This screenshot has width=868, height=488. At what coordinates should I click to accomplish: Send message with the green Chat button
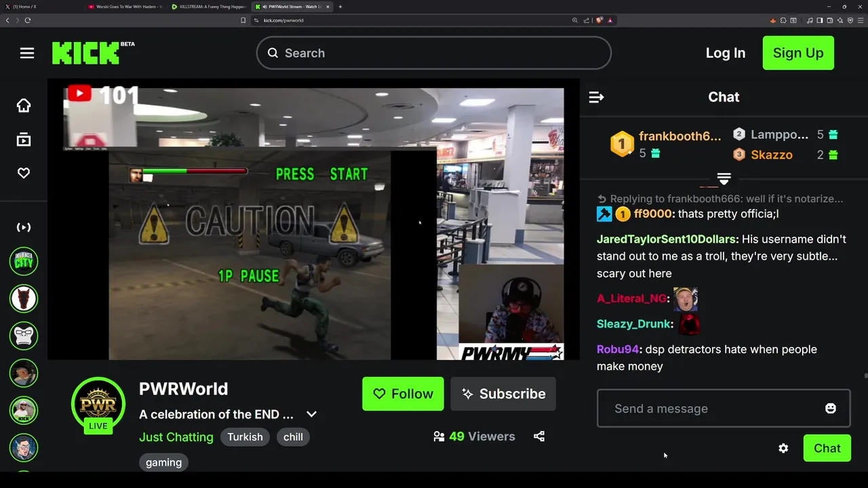click(827, 448)
